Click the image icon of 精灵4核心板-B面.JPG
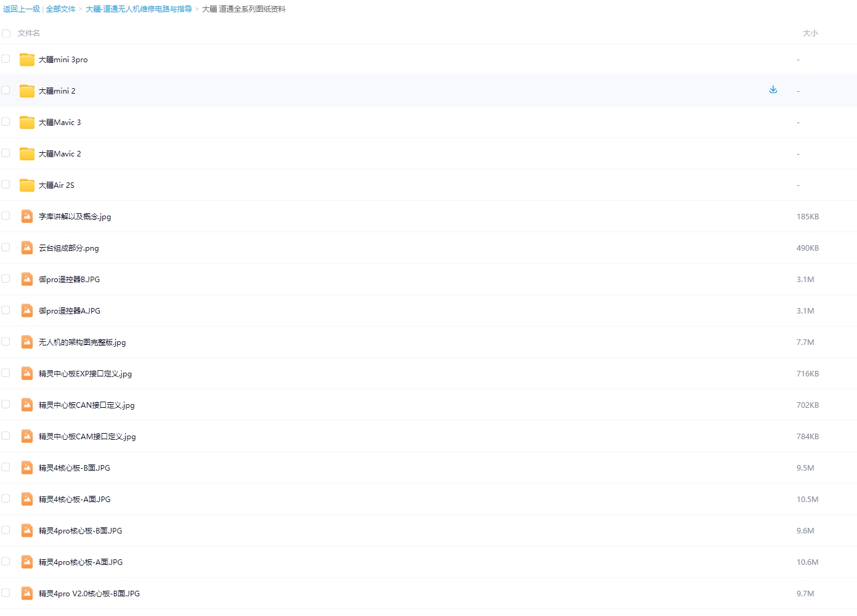 [x=27, y=468]
